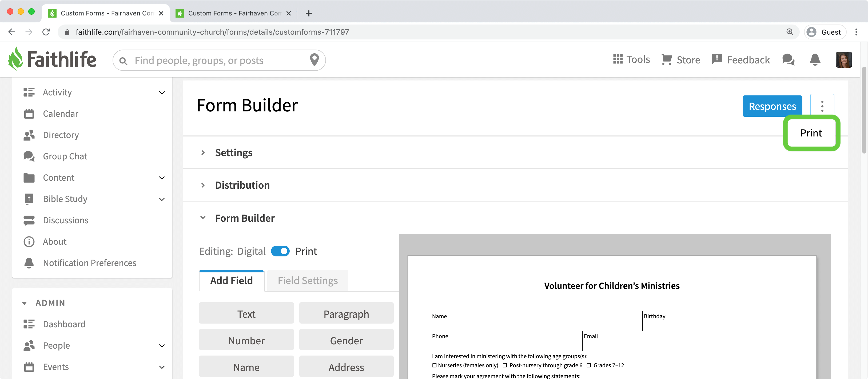Viewport: 868px width, 379px height.
Task: Click the Group Chat bubble icon
Action: click(x=29, y=156)
